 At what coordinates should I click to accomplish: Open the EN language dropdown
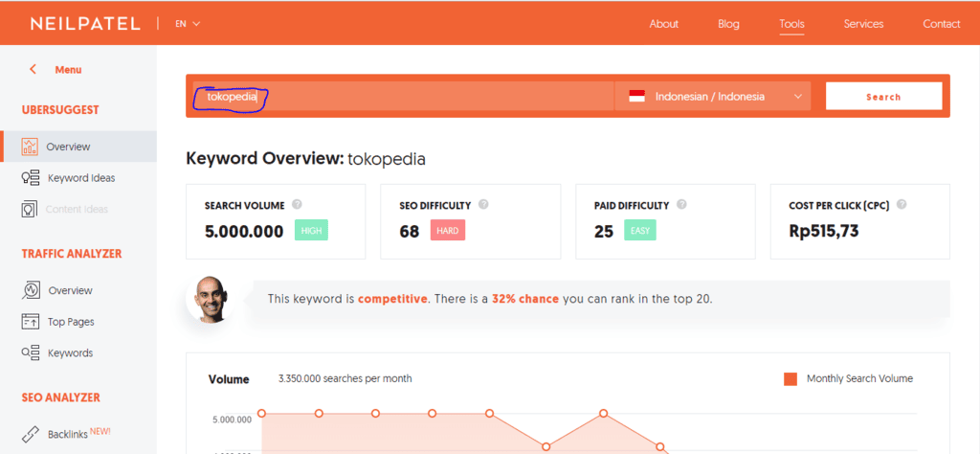188,24
